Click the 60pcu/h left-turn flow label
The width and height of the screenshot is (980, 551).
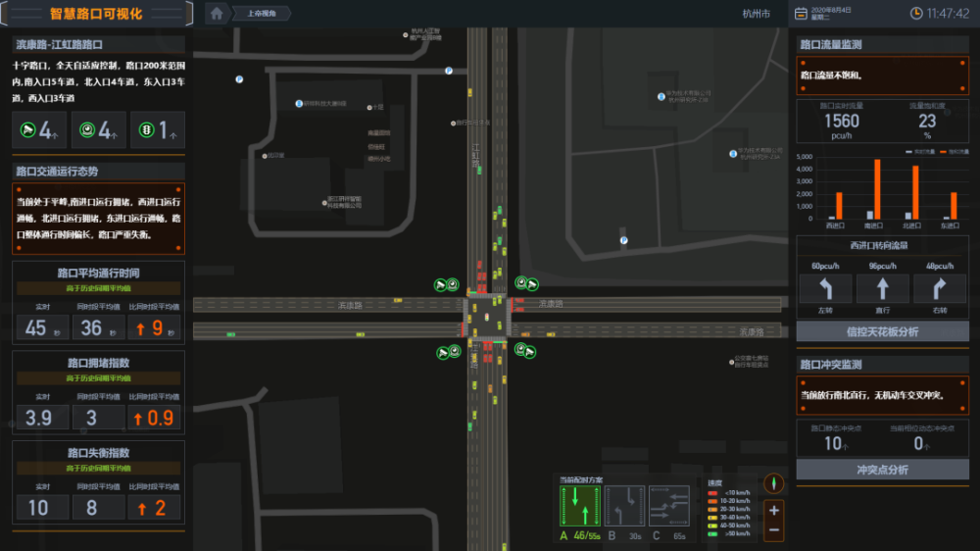point(825,267)
